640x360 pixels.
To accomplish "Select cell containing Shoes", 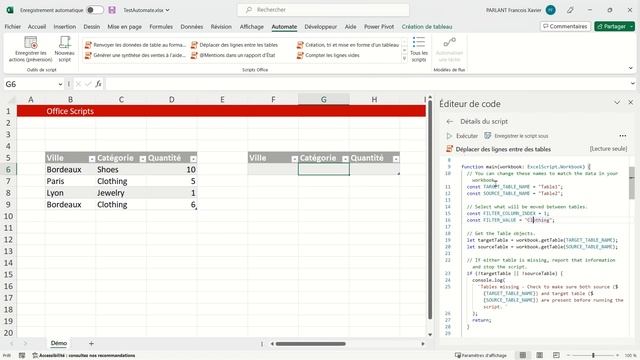I will [121, 169].
